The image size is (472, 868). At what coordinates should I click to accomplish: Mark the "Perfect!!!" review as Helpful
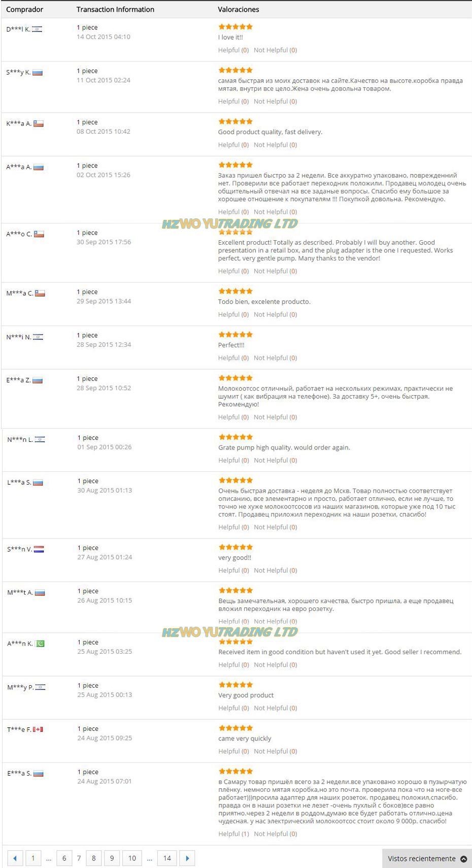(x=233, y=358)
